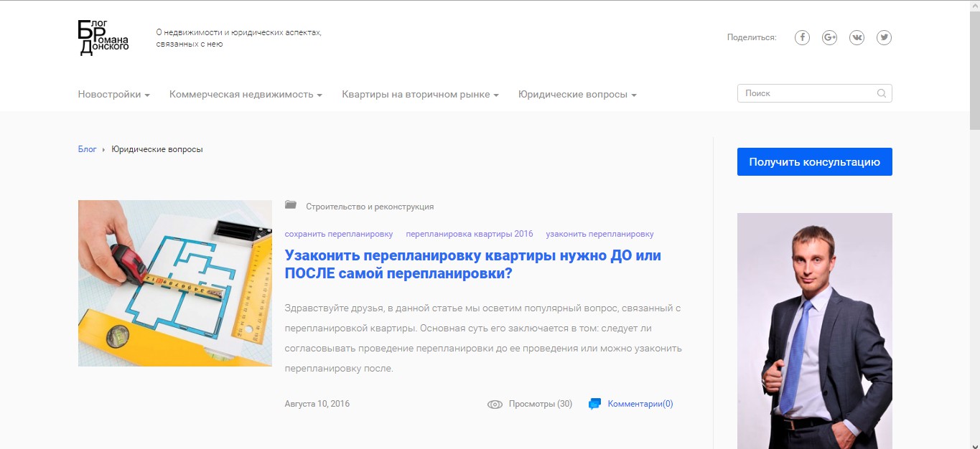980x449 pixels.
Task: Click the folder category icon
Action: 291,205
